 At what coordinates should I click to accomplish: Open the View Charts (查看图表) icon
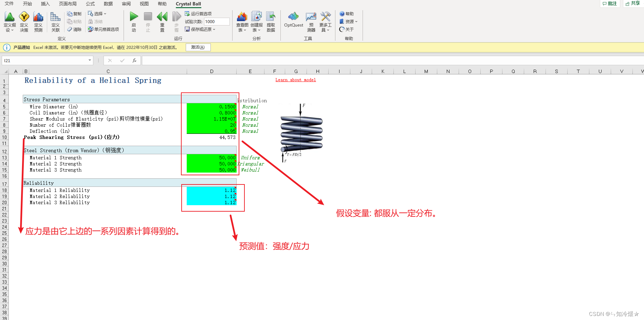242,17
